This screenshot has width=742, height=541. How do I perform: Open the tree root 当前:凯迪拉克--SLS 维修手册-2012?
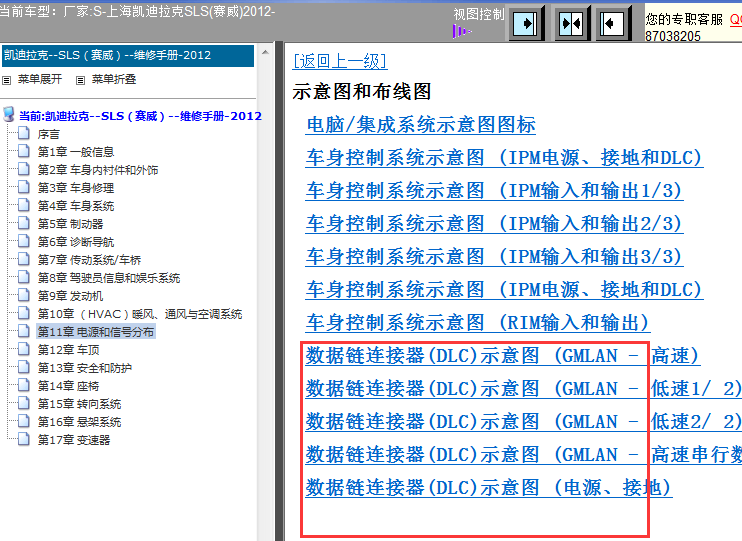coord(140,116)
